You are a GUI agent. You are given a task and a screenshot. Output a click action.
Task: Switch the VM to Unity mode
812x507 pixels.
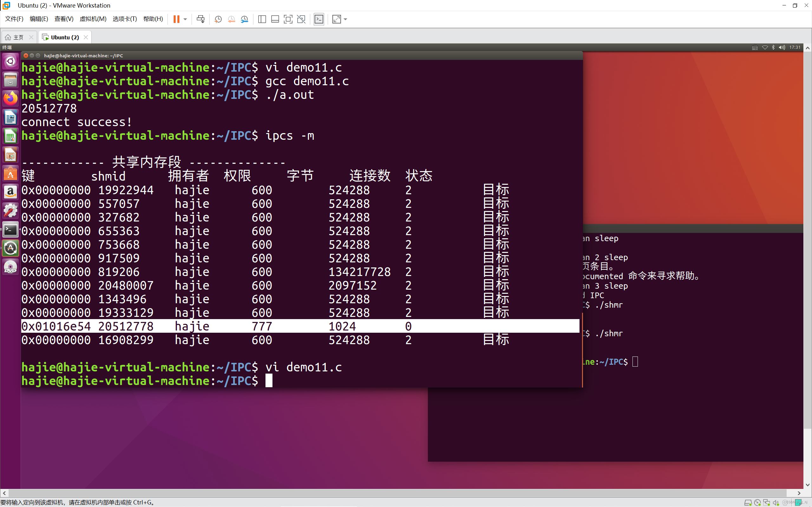[301, 19]
